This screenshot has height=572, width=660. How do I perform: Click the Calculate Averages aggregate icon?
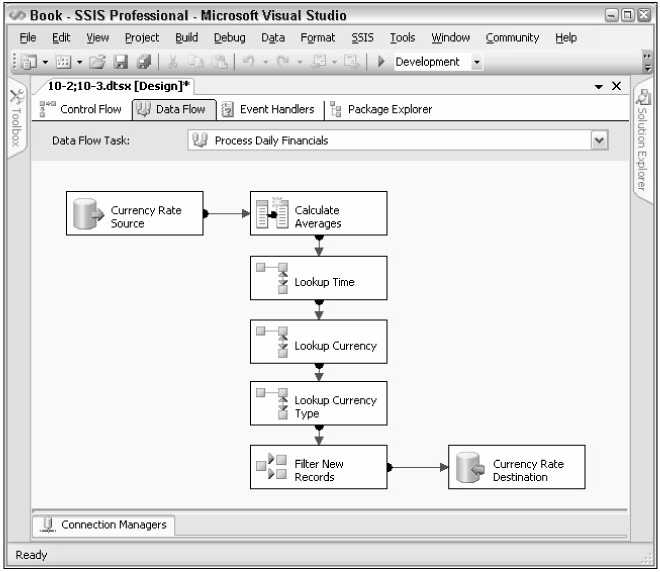[x=272, y=213]
